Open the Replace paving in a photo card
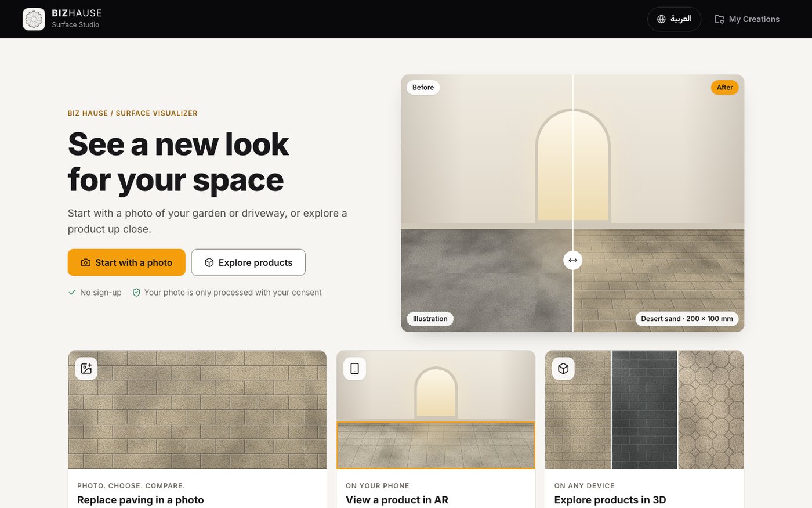The height and width of the screenshot is (508, 812). pyautogui.click(x=197, y=429)
